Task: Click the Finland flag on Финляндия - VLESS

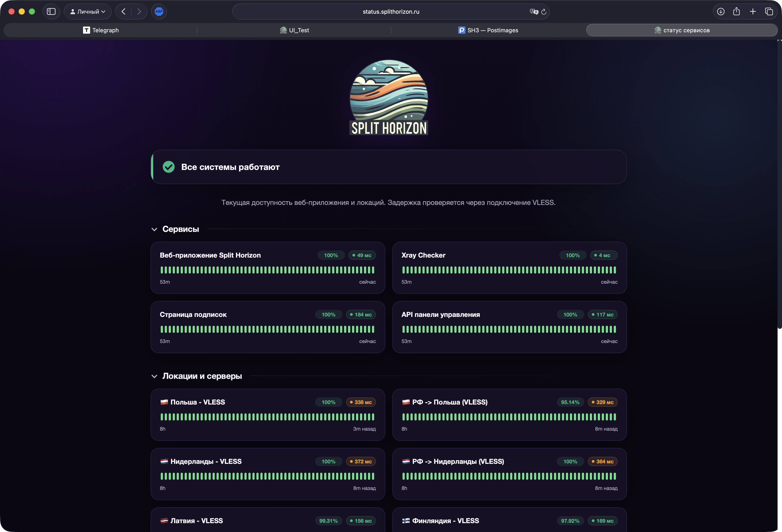Action: [x=406, y=520]
